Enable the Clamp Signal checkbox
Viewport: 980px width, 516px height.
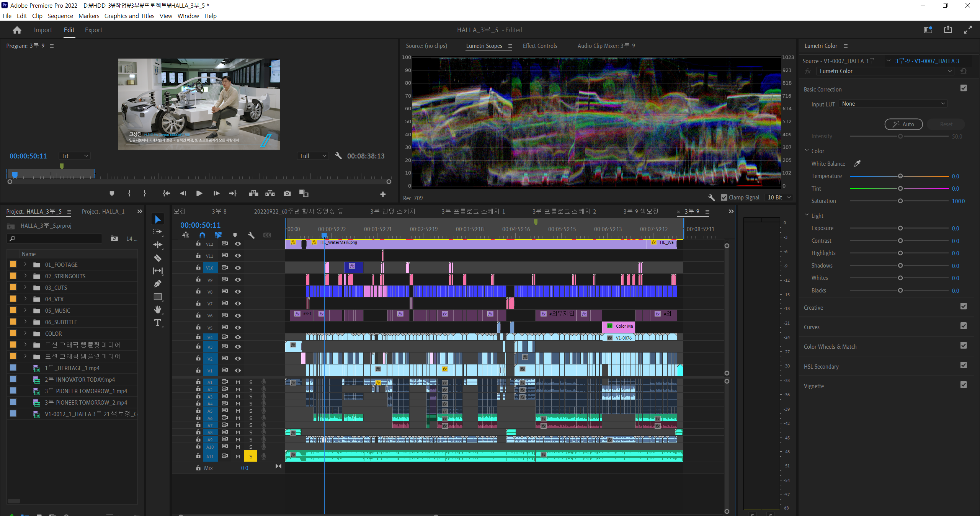pyautogui.click(x=724, y=197)
